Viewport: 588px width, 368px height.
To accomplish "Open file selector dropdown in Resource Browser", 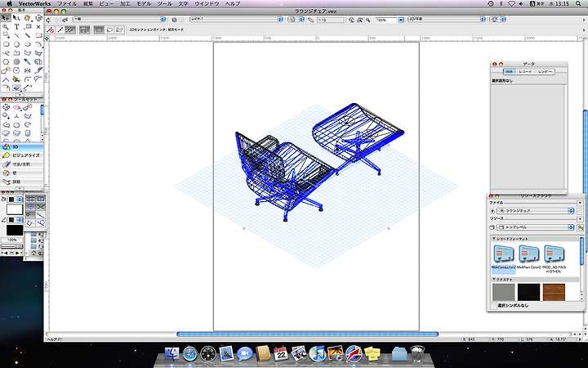I will [x=536, y=211].
